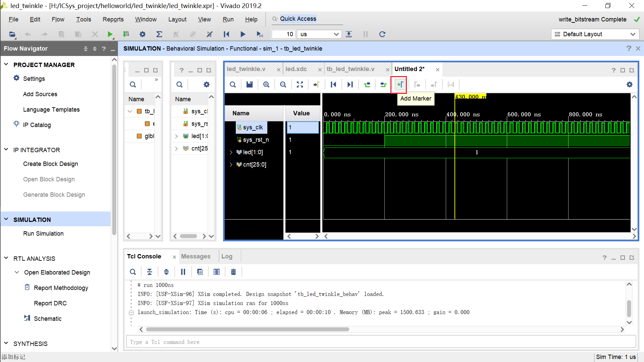Click the Relaunch Simulation icon

coord(382,34)
